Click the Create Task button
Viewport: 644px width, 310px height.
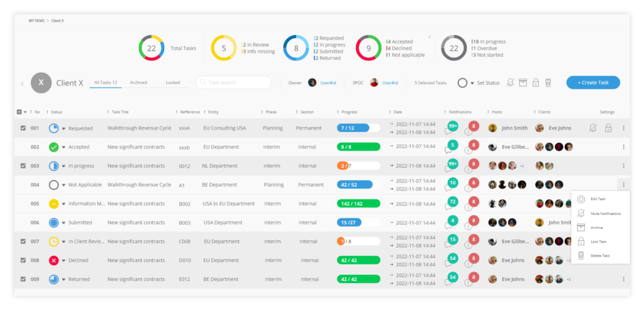(593, 82)
